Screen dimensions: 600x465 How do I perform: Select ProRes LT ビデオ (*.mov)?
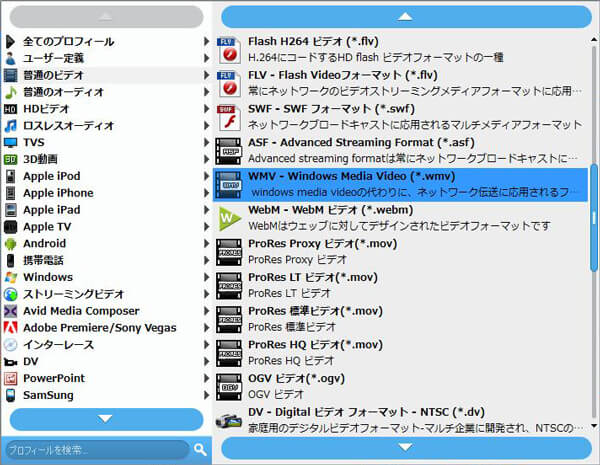coord(400,286)
